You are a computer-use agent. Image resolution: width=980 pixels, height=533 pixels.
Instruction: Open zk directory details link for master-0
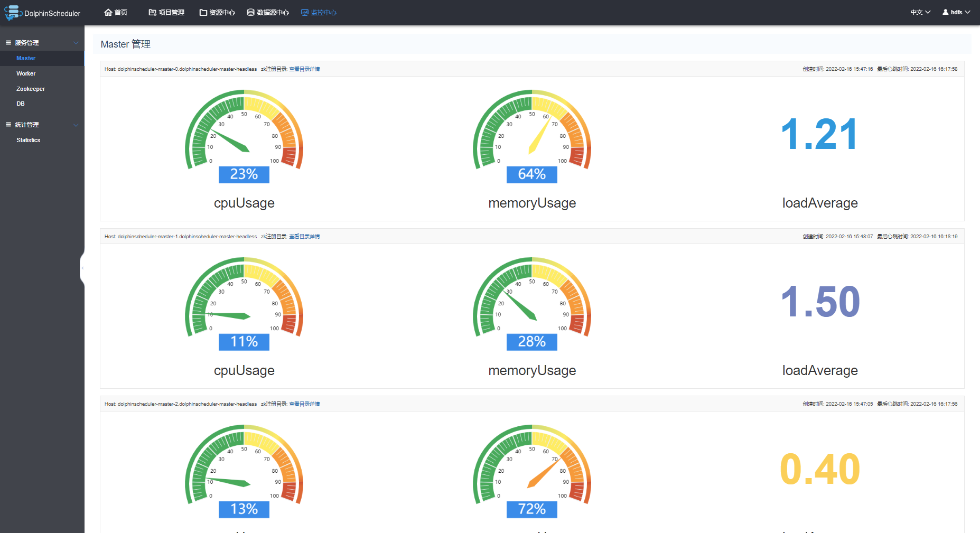(x=304, y=69)
